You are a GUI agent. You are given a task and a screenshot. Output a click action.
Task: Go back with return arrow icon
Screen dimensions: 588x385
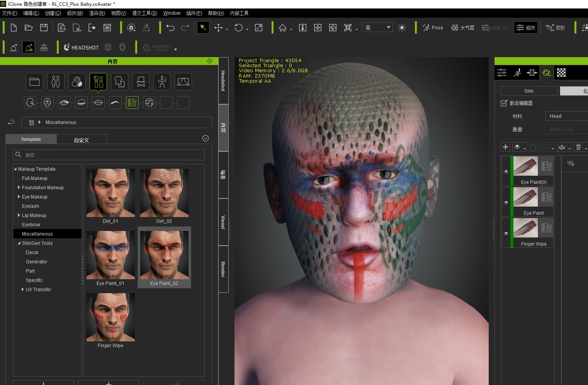11,122
